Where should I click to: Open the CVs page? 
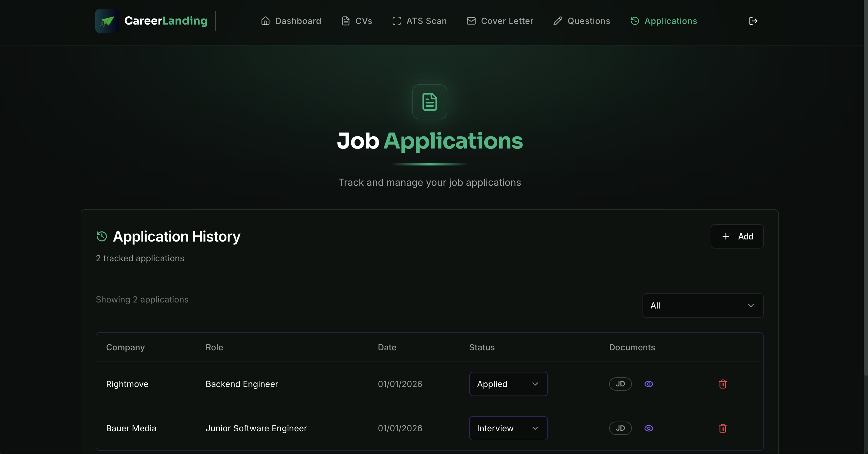357,21
